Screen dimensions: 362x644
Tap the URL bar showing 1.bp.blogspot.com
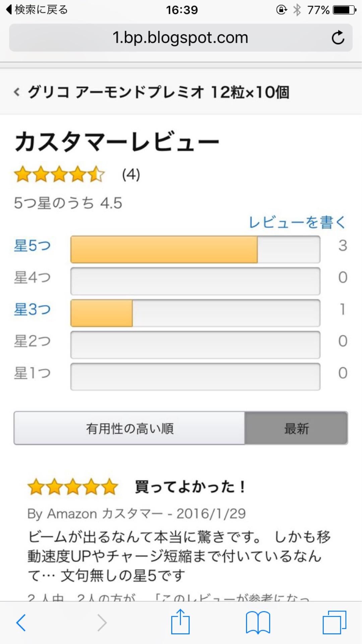click(x=181, y=37)
